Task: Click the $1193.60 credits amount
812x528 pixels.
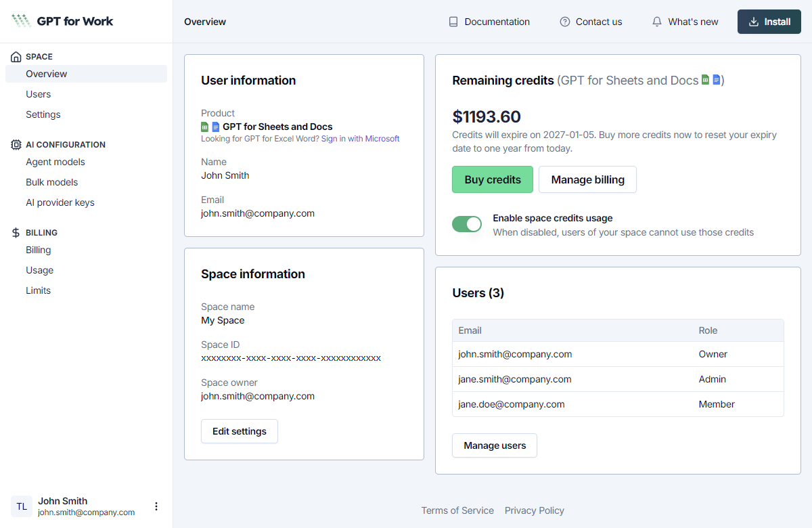Action: pyautogui.click(x=487, y=116)
